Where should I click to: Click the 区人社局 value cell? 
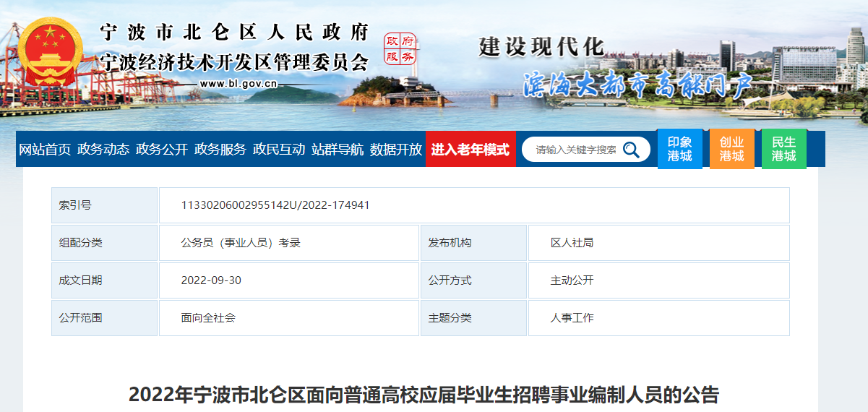click(x=658, y=243)
